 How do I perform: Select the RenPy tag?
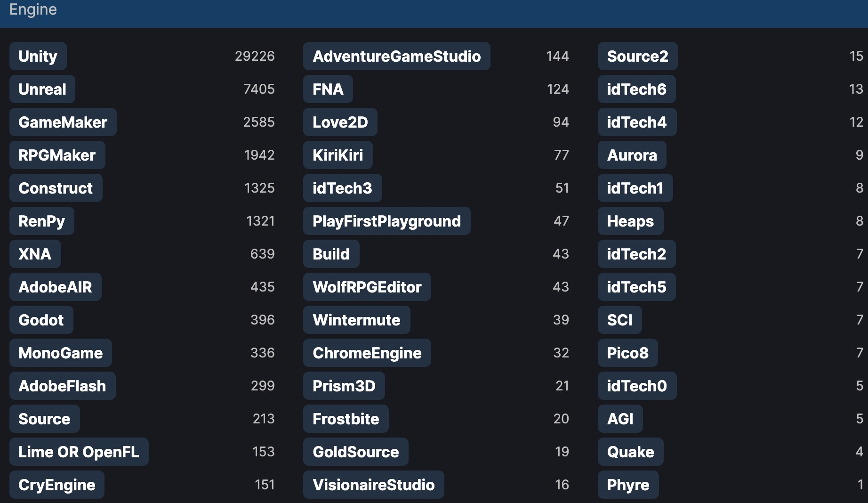[x=41, y=221]
